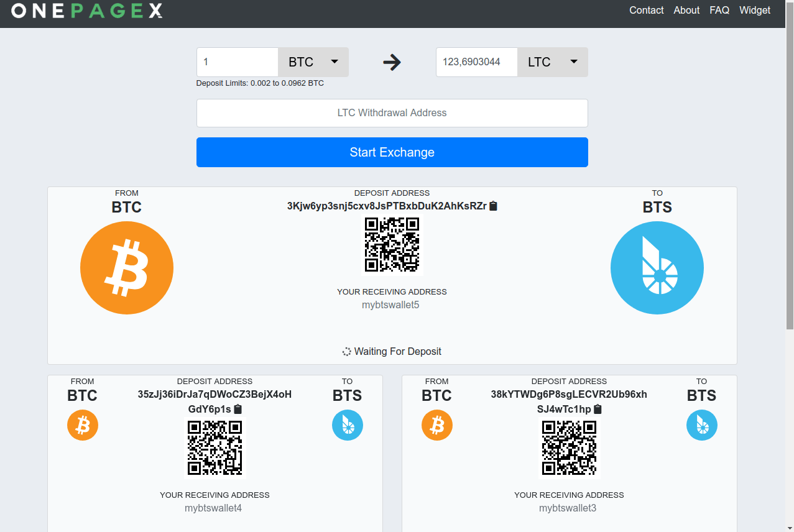Click receiving address mybtswallet3
Screen dimensions: 794x532
click(568, 508)
